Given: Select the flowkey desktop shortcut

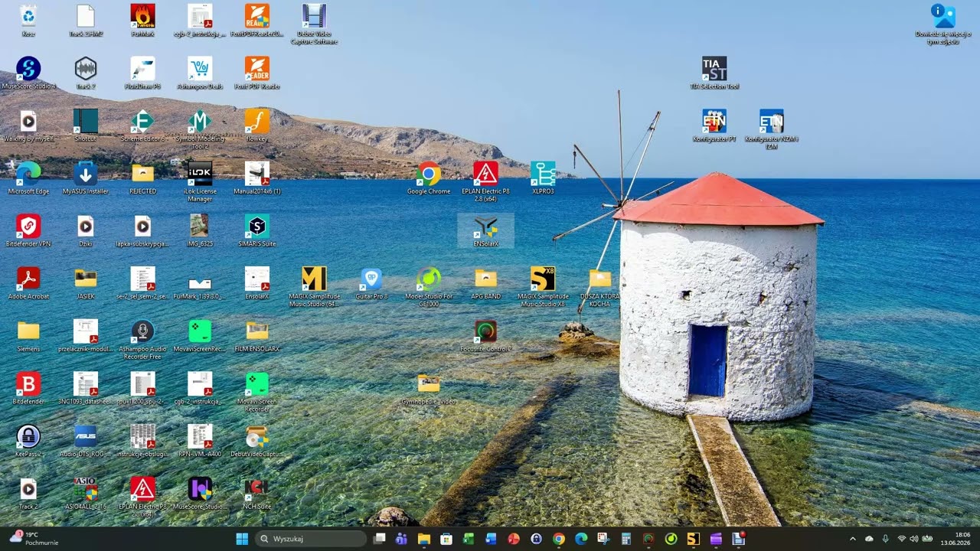Looking at the screenshot, I should click(257, 126).
